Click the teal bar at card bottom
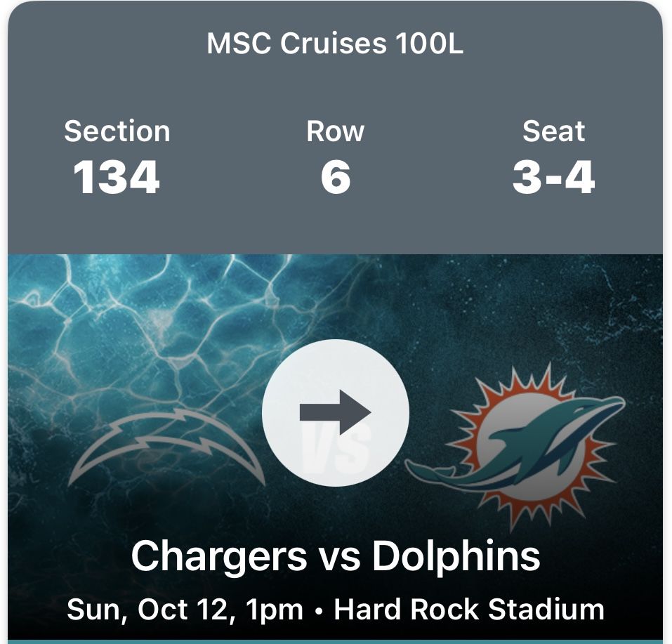 click(x=335, y=641)
